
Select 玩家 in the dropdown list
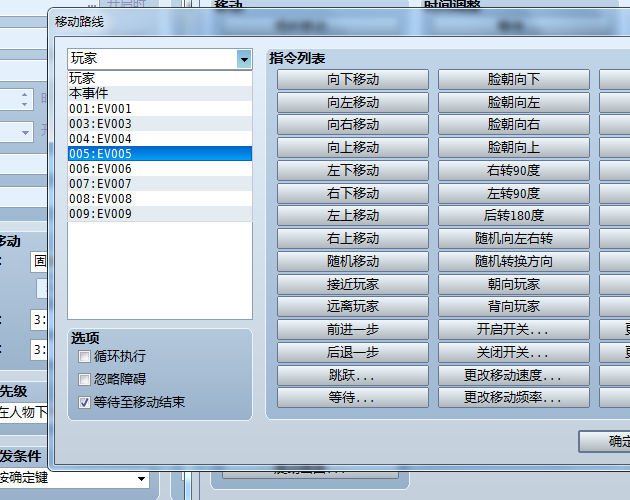[160, 78]
